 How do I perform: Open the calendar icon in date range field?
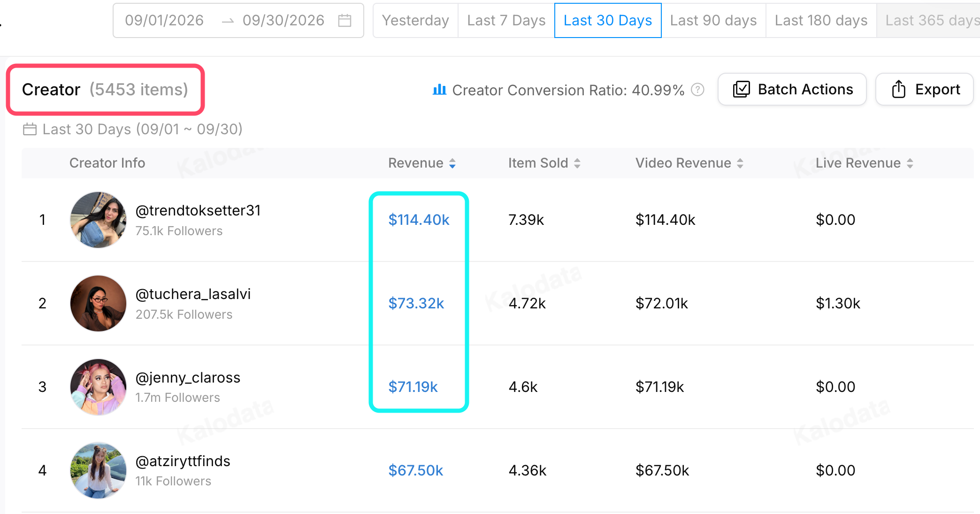pos(345,21)
